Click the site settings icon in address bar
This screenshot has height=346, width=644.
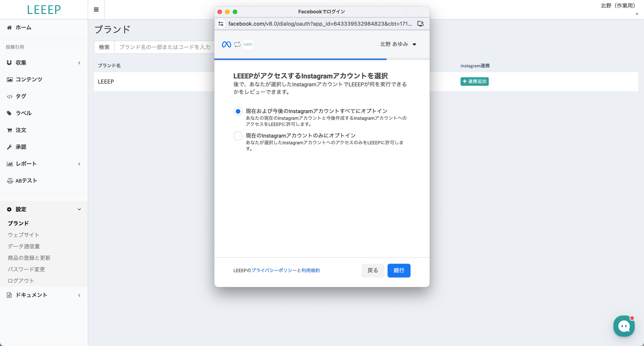point(221,24)
